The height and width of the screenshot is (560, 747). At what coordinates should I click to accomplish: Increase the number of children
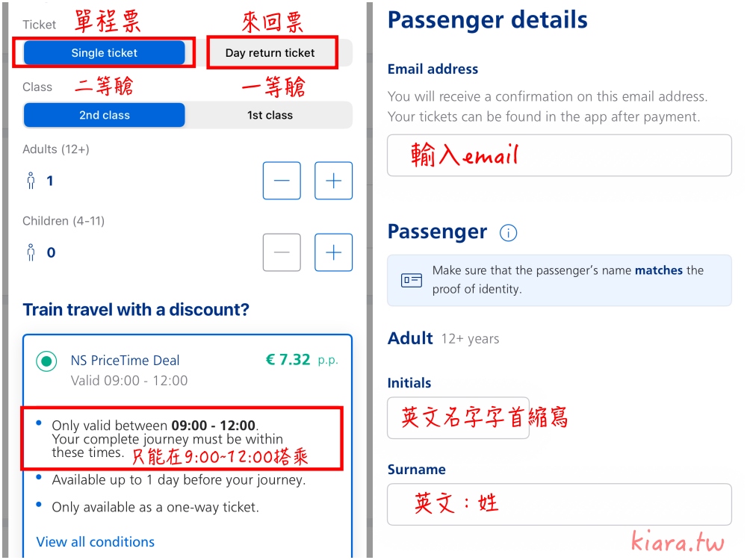pyautogui.click(x=333, y=252)
